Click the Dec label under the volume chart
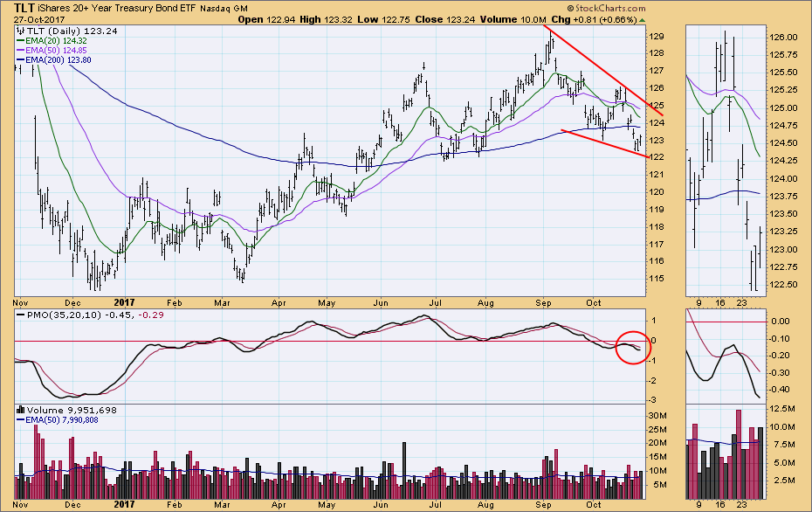Image resolution: width=812 pixels, height=512 pixels. pos(72,504)
